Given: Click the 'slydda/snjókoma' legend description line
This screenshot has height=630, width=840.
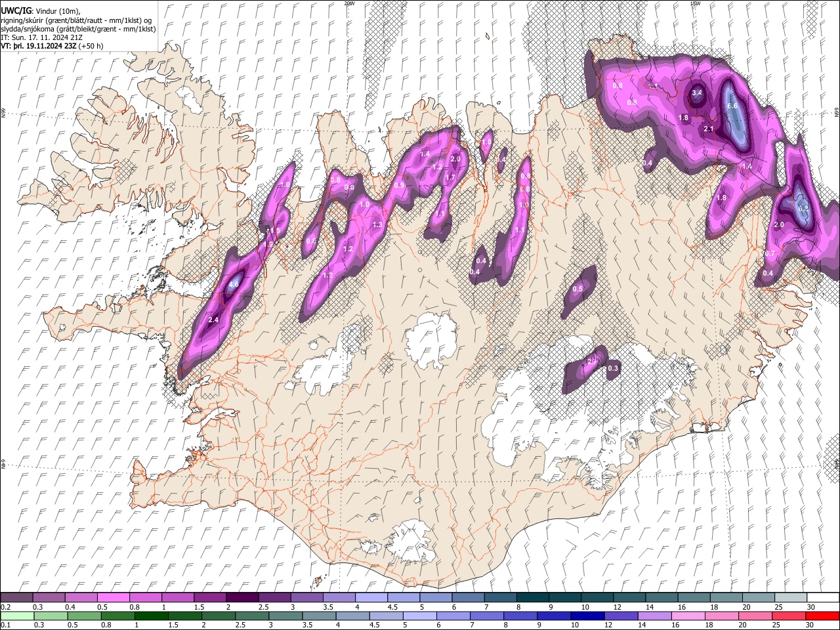Looking at the screenshot, I should pyautogui.click(x=78, y=29).
